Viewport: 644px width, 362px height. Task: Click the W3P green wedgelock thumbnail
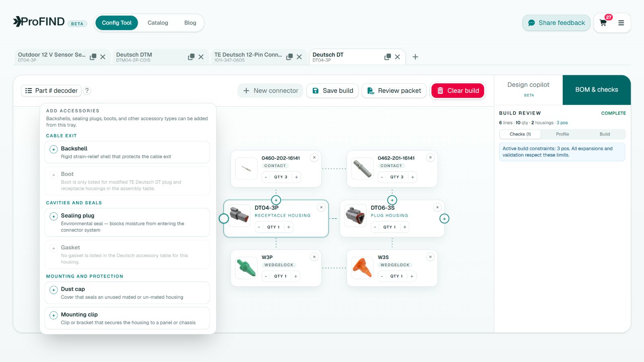[x=246, y=268]
